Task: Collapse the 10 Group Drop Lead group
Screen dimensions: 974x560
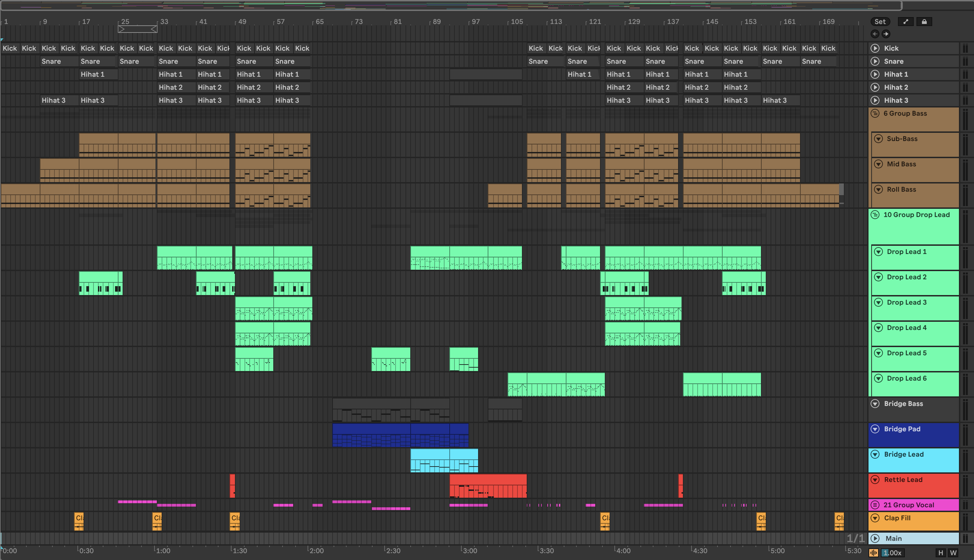Action: [x=875, y=215]
